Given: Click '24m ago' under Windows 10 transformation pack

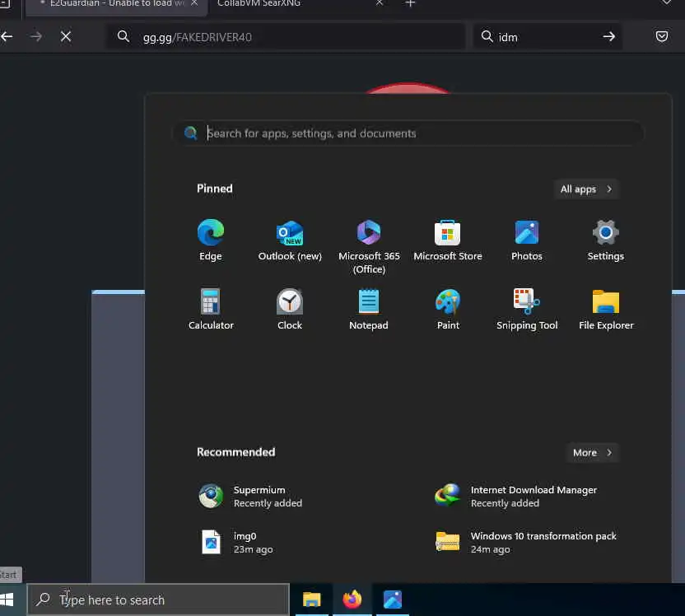Looking at the screenshot, I should [x=490, y=549].
